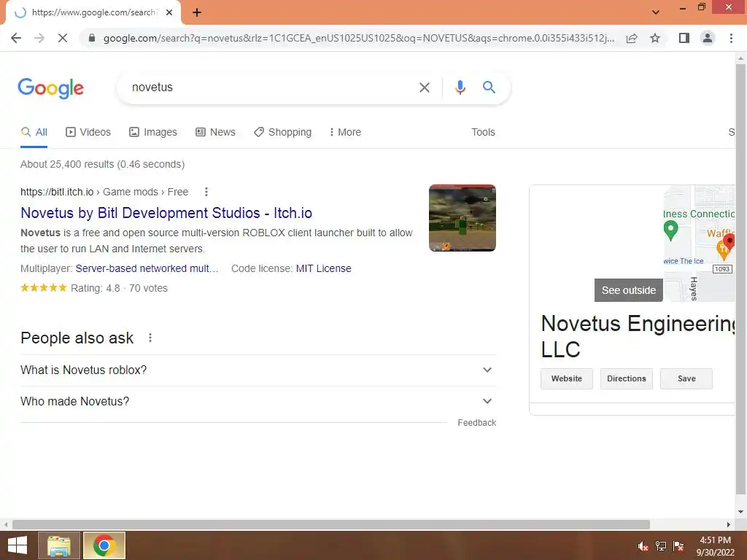Open the MIT License link
747x560 pixels.
323,268
